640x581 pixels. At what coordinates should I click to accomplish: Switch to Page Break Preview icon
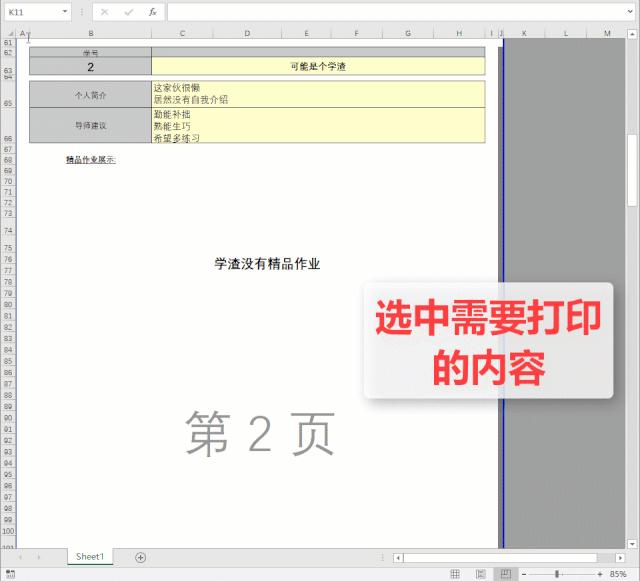click(506, 574)
